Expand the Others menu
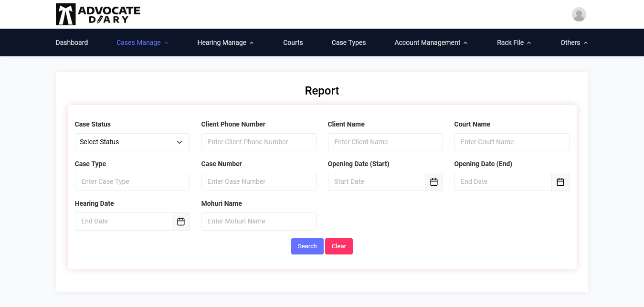644x307 pixels. pos(574,42)
